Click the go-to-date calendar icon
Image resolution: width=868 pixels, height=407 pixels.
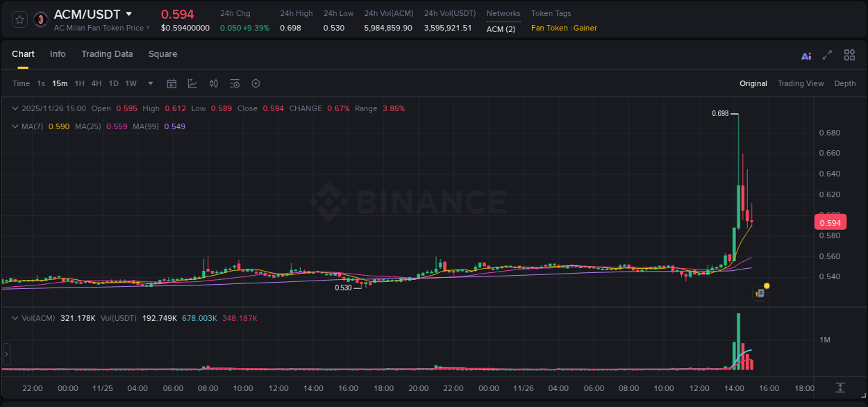(x=172, y=83)
